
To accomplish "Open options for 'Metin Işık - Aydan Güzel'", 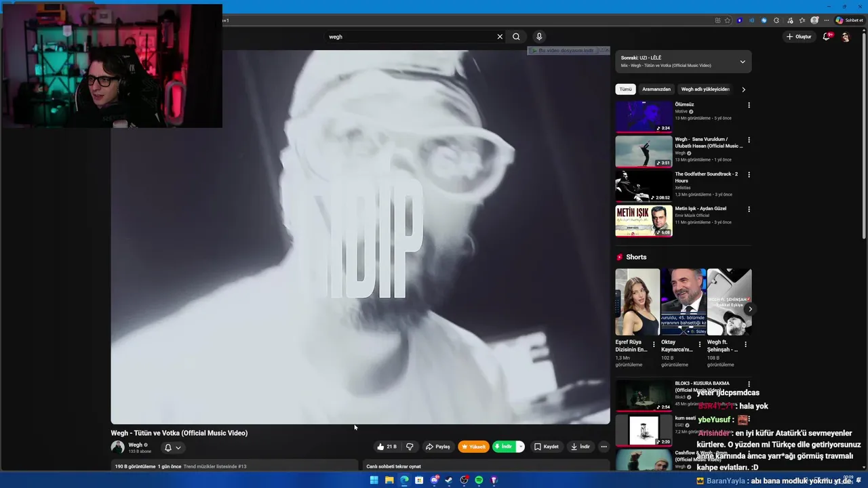I will click(749, 209).
